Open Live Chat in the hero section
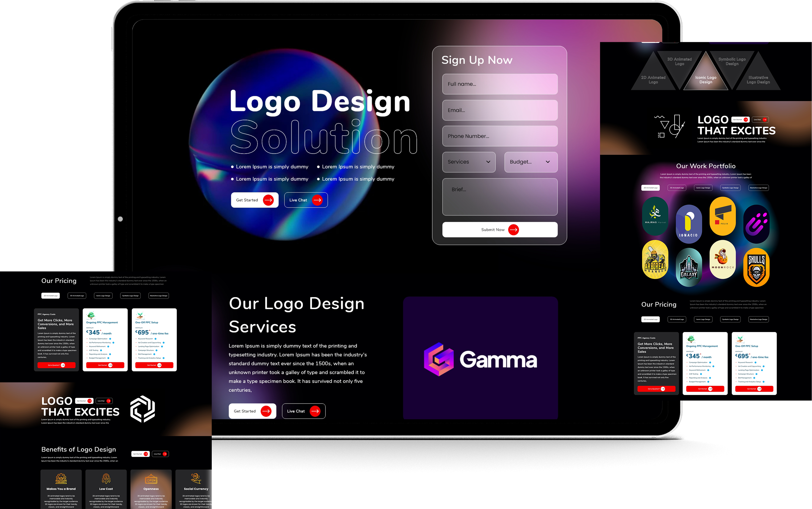 click(305, 200)
